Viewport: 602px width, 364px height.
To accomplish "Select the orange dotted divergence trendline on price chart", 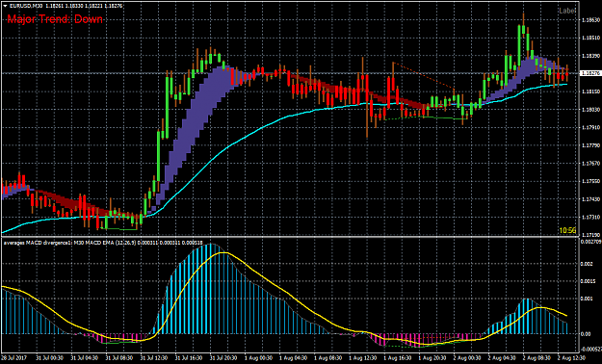I will coord(424,76).
